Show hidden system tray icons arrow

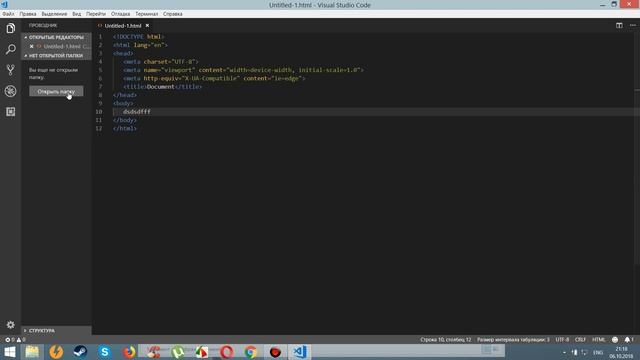coord(564,352)
